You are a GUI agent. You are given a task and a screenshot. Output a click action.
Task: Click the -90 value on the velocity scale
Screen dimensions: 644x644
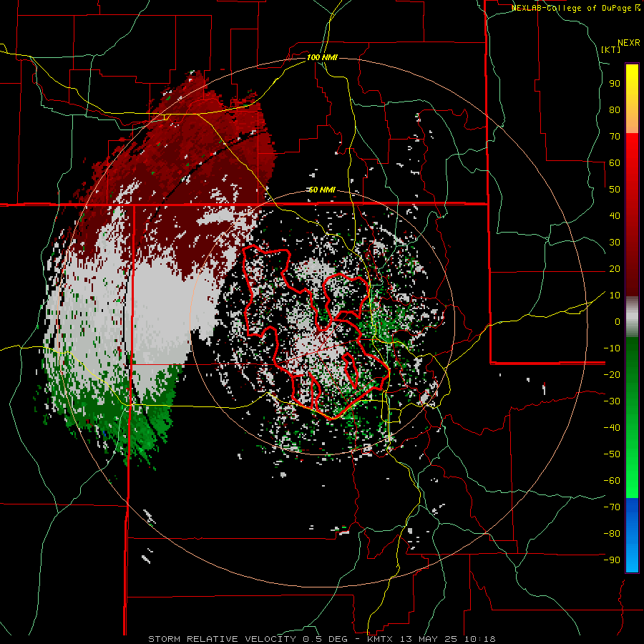[612, 560]
